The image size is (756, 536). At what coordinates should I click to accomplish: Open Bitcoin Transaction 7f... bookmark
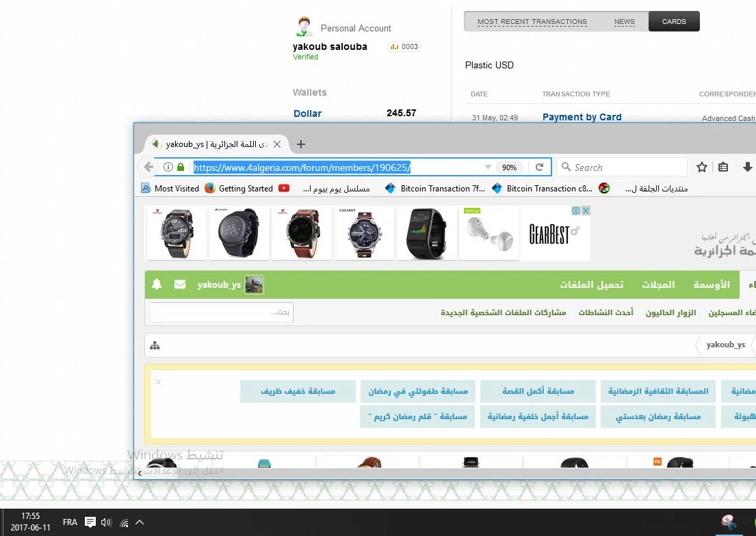(435, 189)
